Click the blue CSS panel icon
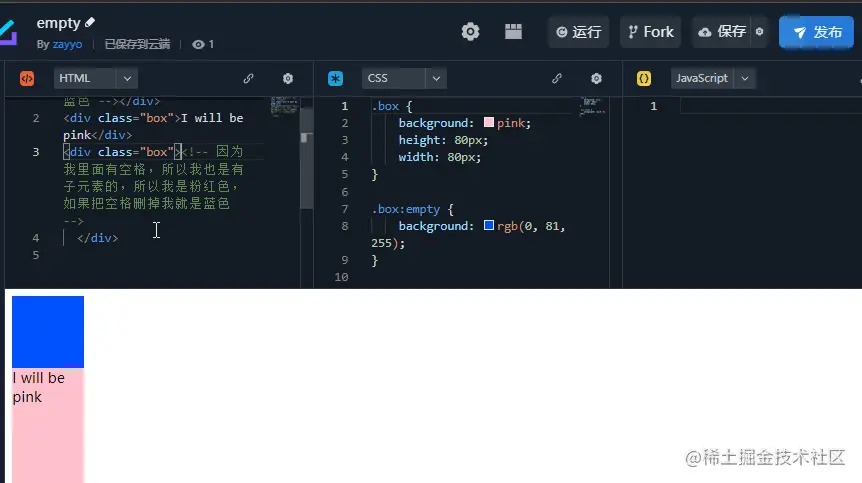Viewport: 862px width, 483px height. point(335,79)
